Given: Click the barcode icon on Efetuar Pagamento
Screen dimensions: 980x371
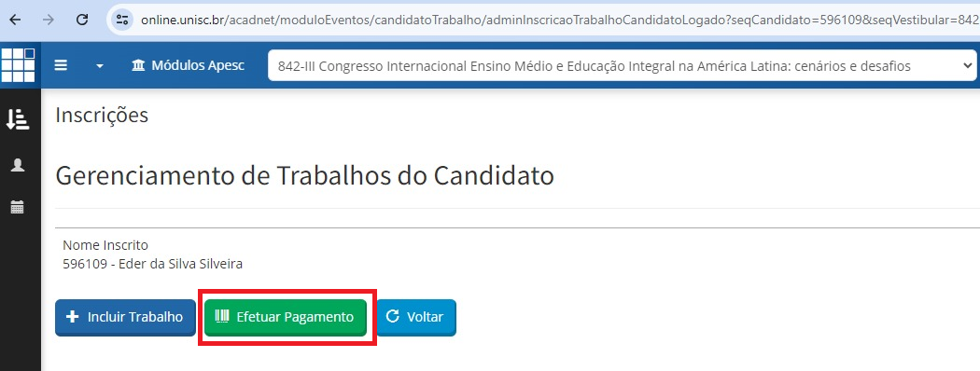Looking at the screenshot, I should point(222,317).
